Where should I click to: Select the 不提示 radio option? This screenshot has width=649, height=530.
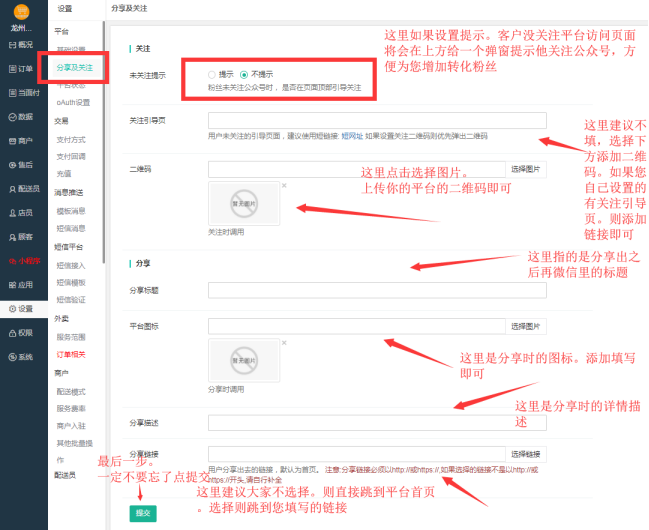tap(244, 75)
